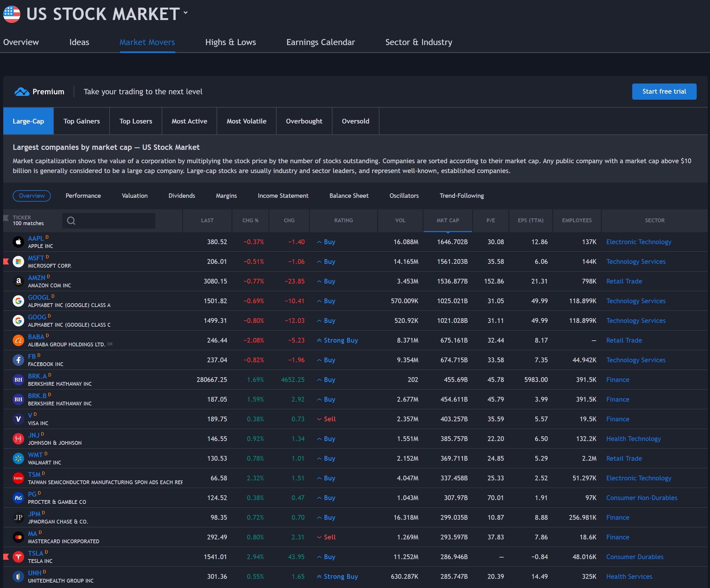Open the TSLA ticker link

[36, 553]
